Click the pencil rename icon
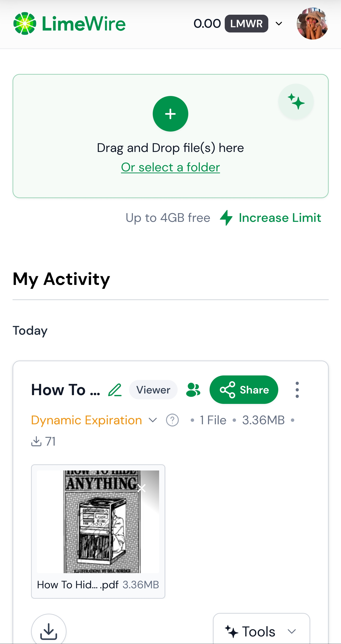 (x=115, y=390)
